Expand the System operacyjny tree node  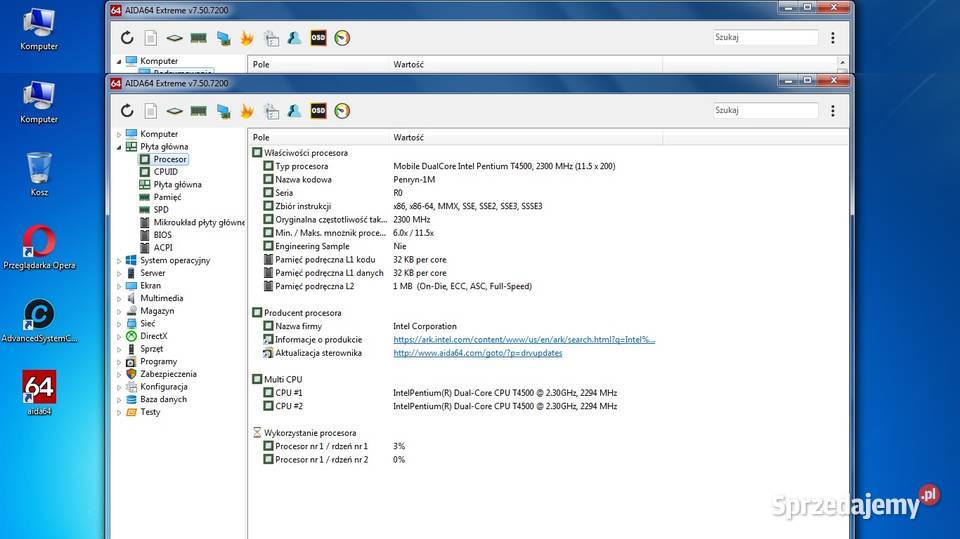tap(119, 261)
